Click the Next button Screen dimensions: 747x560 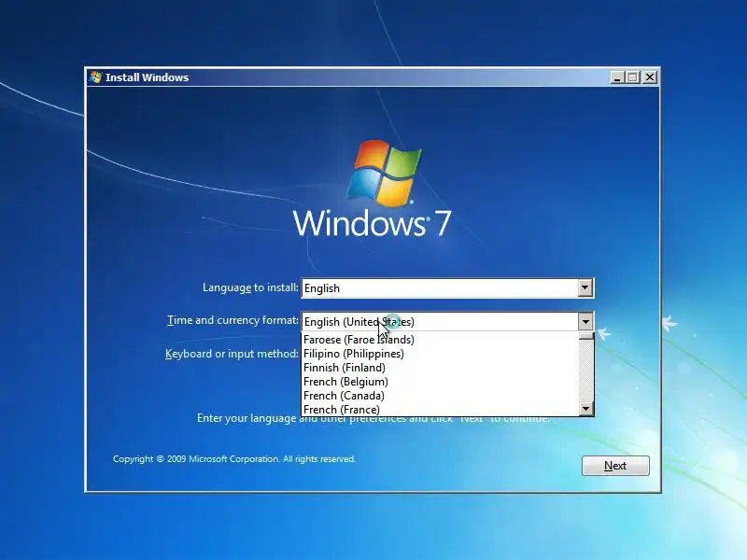pyautogui.click(x=615, y=465)
